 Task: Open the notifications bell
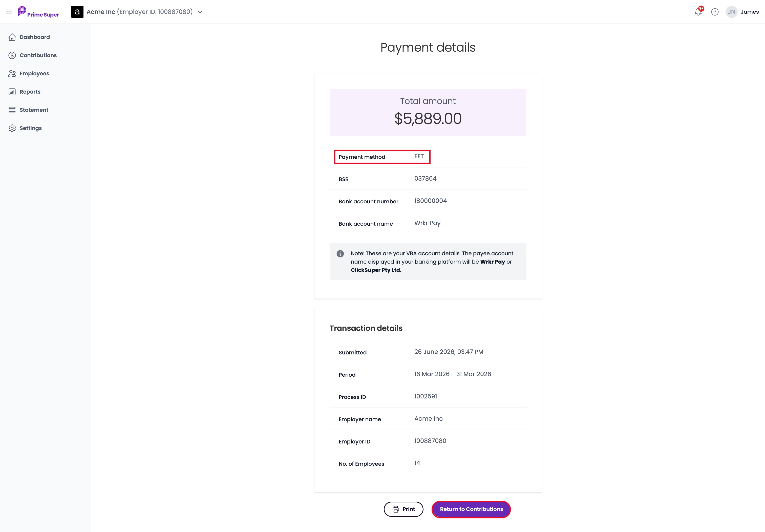coord(698,12)
